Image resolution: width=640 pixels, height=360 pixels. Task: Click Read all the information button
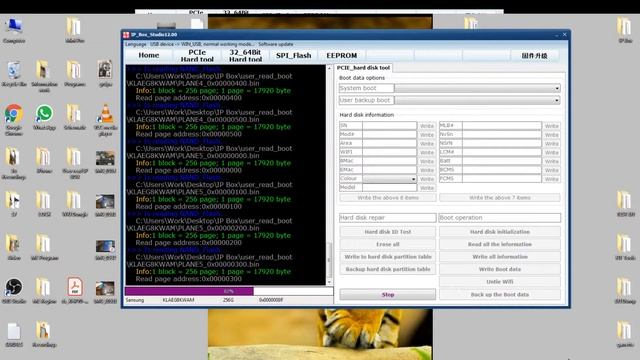(x=500, y=244)
